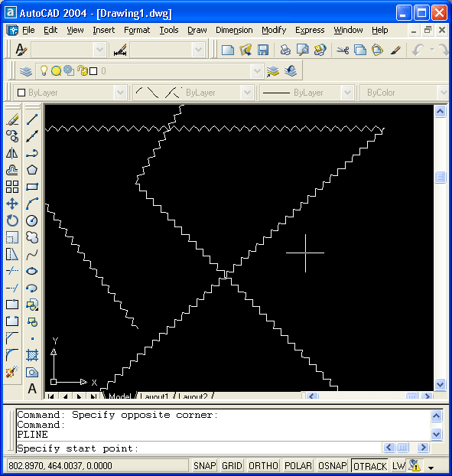Toggle layer 0 on/off lightbulb
This screenshot has height=476, width=452.
point(44,70)
